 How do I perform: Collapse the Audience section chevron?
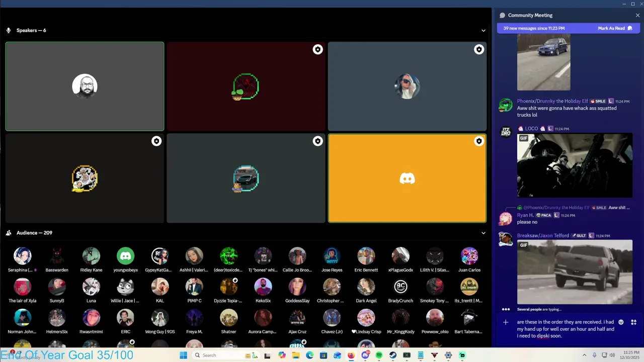484,233
